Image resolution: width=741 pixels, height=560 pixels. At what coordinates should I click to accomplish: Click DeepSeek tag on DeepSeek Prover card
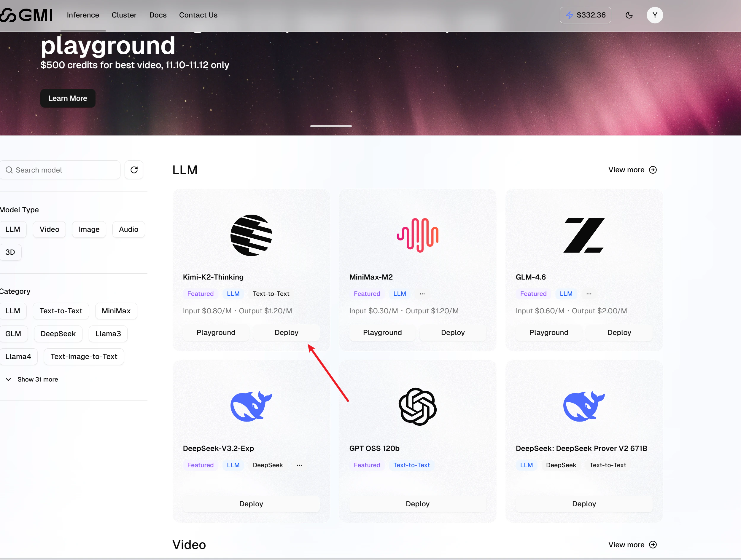click(x=561, y=465)
